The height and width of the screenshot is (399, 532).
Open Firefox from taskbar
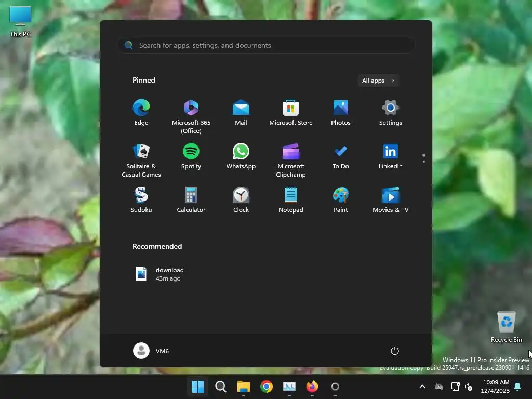[312, 387]
